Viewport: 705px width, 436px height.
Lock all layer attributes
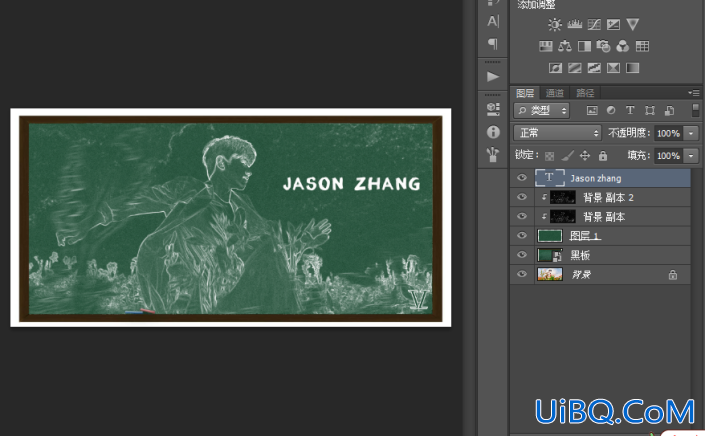point(603,156)
